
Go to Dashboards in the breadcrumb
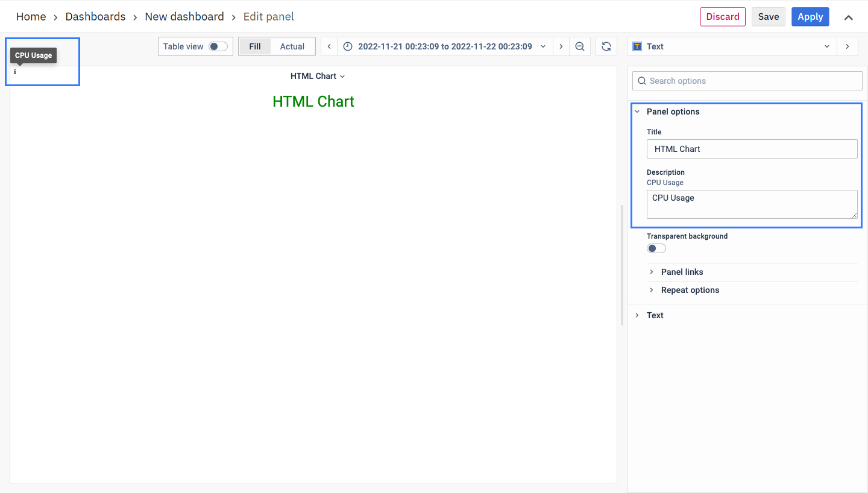point(95,17)
